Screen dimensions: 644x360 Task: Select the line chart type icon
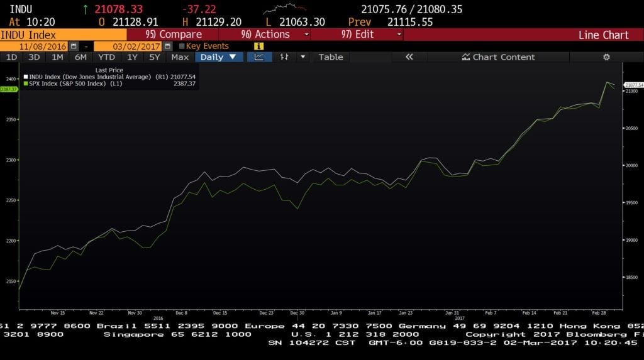pos(259,57)
